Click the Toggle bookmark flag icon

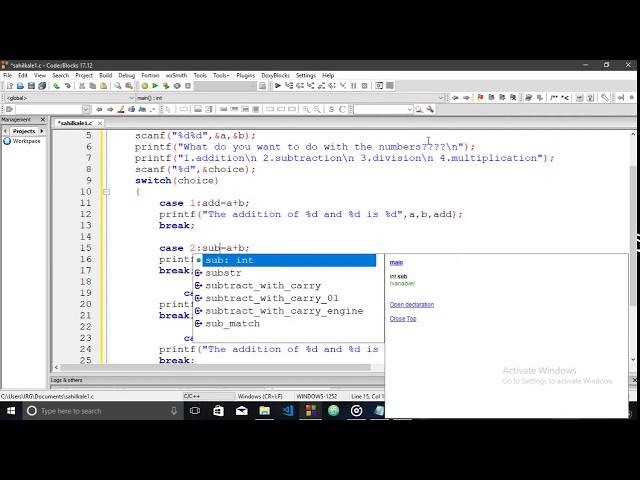tap(480, 98)
